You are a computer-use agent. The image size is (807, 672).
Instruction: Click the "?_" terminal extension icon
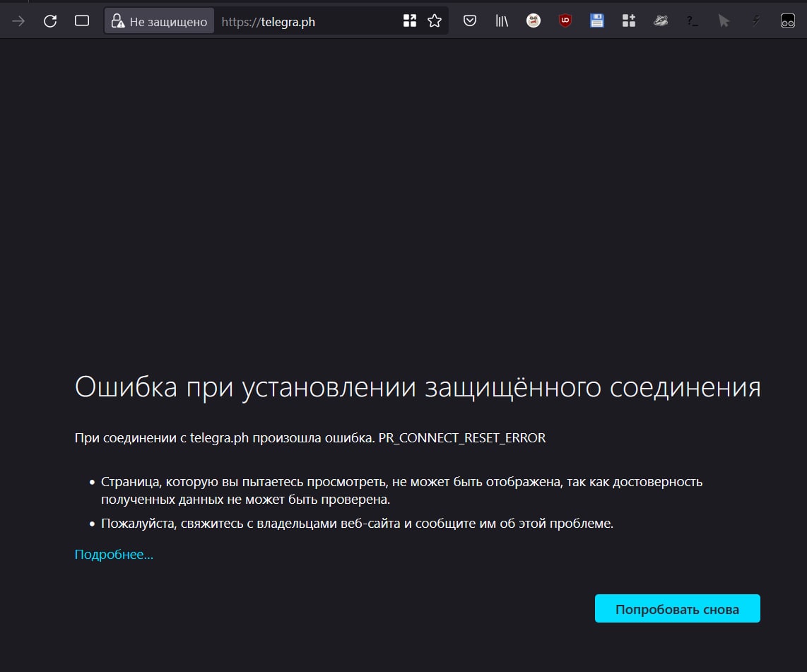(693, 21)
